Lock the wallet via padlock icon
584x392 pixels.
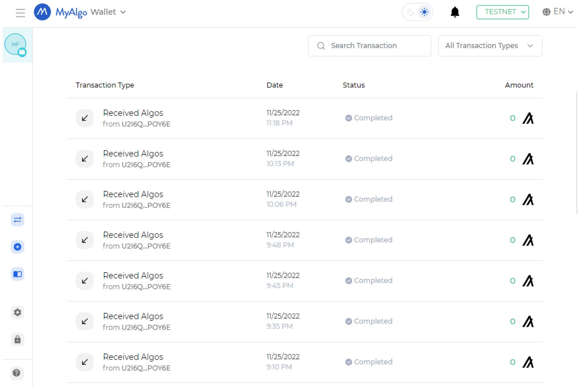point(18,340)
